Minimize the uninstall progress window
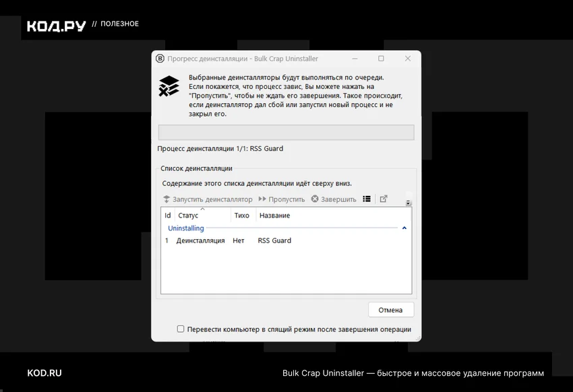 click(355, 59)
